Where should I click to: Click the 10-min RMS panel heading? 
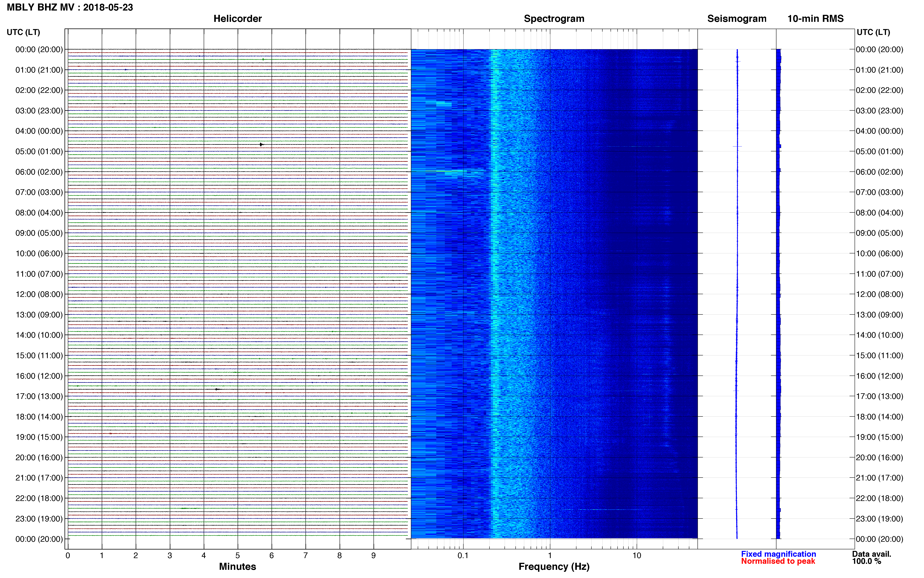coord(816,19)
